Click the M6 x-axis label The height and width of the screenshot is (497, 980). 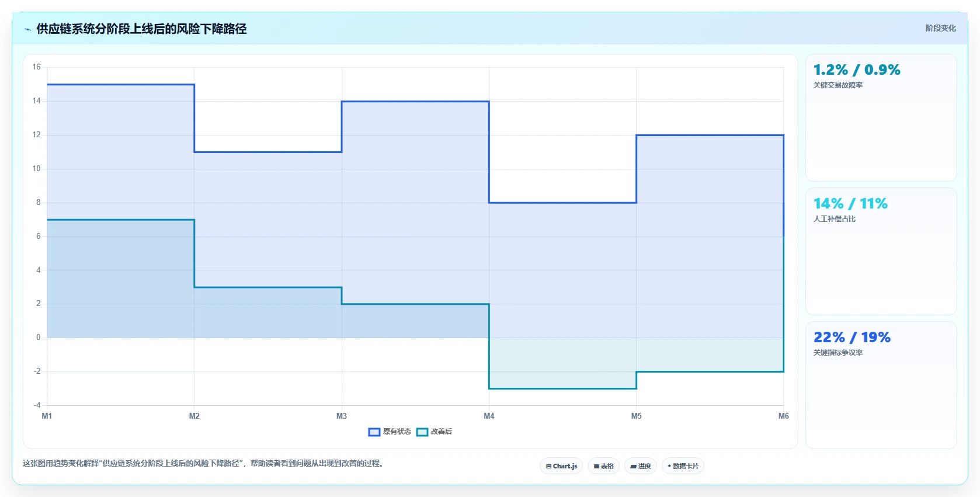(784, 416)
